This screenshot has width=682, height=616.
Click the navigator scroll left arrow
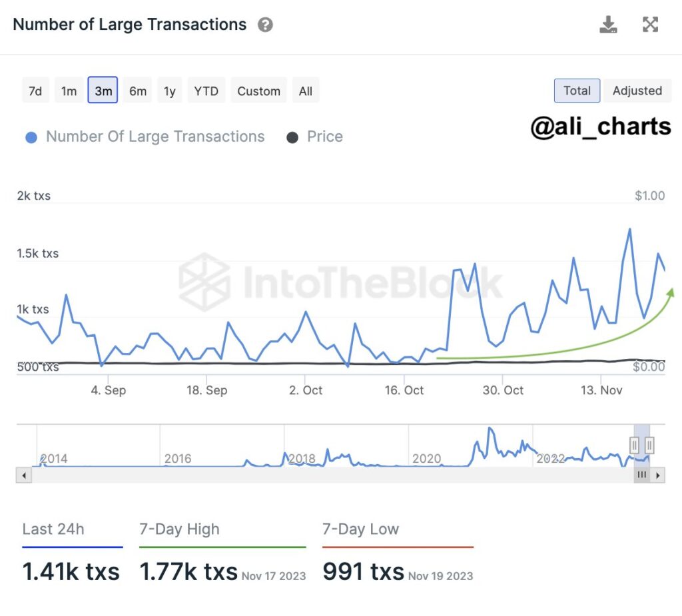[23, 475]
